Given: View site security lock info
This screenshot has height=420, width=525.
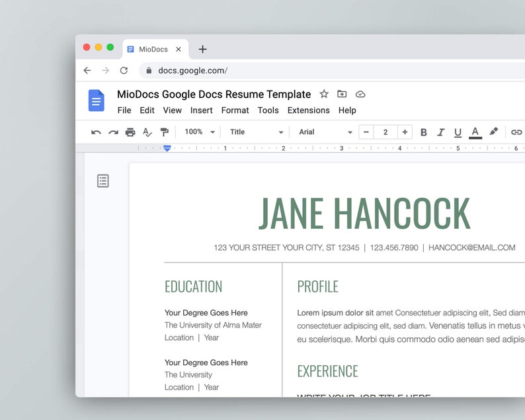Looking at the screenshot, I should (x=149, y=70).
